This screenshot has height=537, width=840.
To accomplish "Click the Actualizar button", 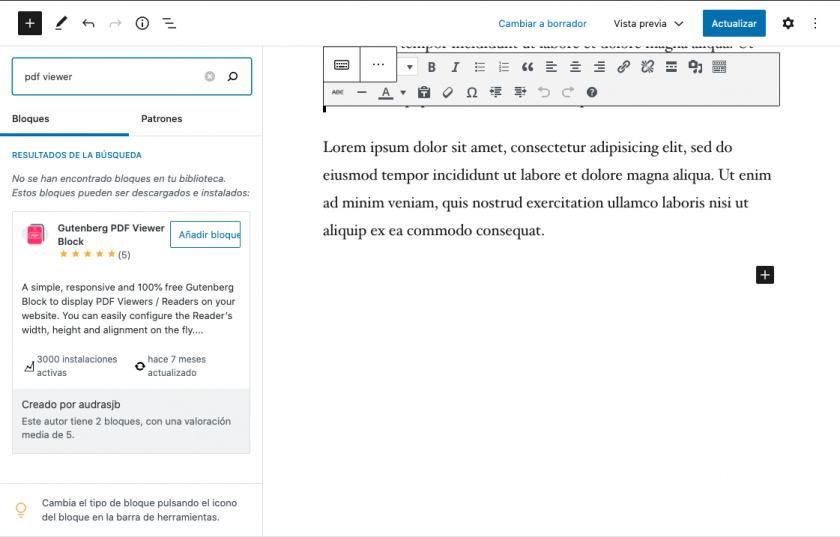I will click(x=734, y=23).
